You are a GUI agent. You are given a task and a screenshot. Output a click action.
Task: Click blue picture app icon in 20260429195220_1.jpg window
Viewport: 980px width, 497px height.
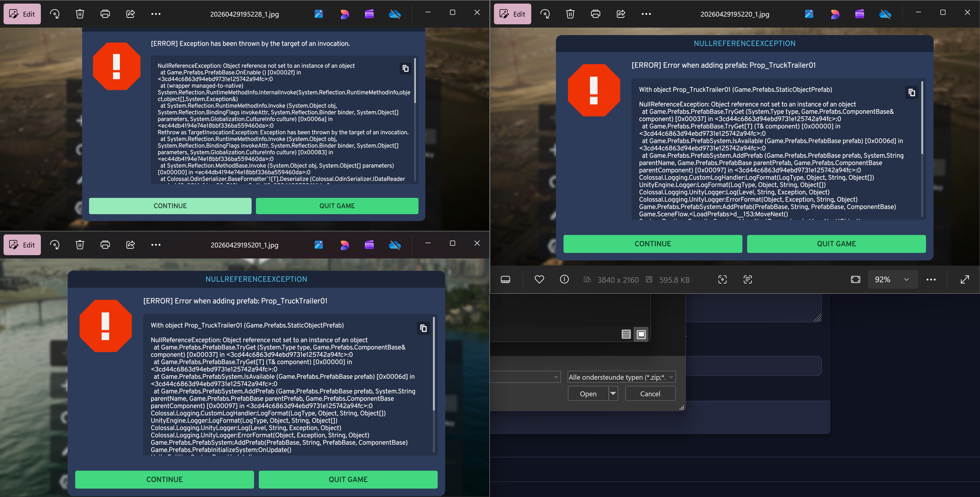[x=809, y=14]
